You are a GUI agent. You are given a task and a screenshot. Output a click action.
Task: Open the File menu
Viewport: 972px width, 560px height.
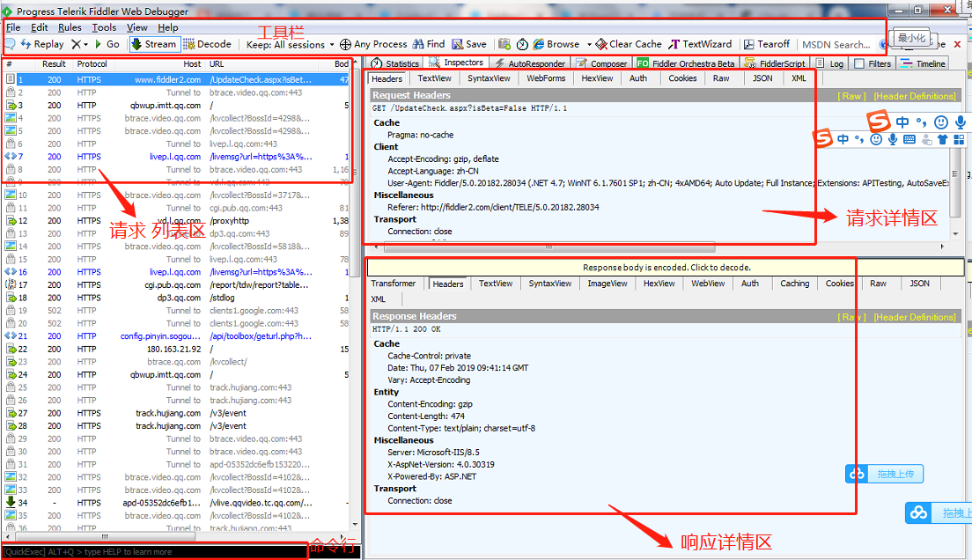[13, 27]
